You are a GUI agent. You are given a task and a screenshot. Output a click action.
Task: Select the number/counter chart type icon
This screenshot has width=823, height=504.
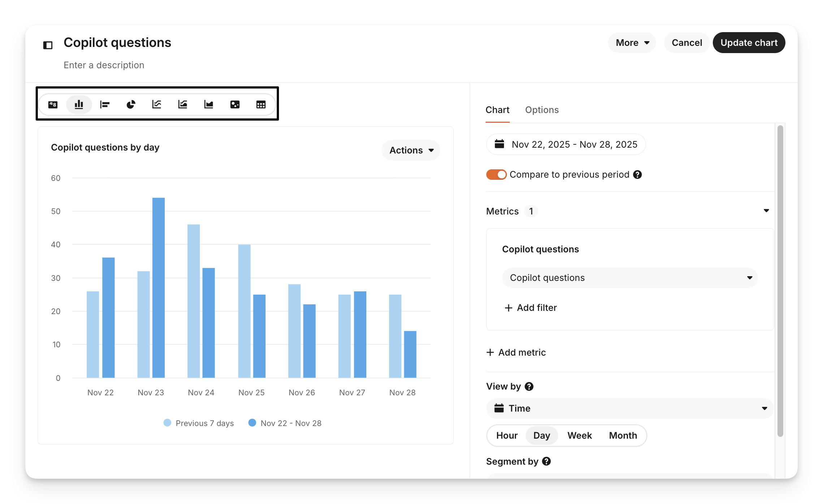[x=53, y=105]
